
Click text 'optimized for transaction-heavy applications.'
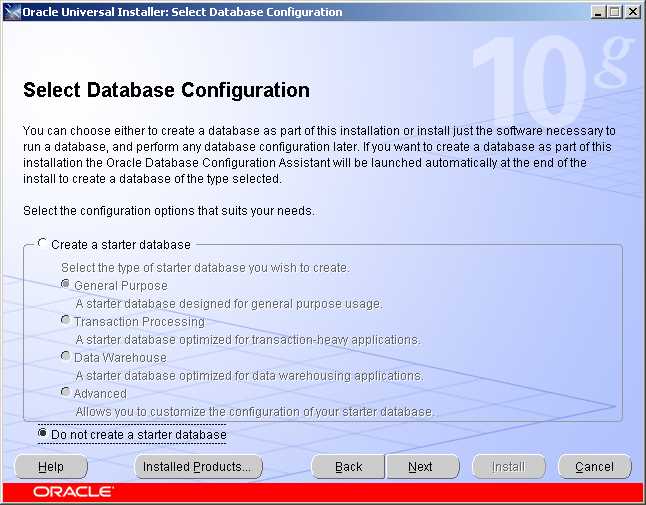[x=299, y=340]
